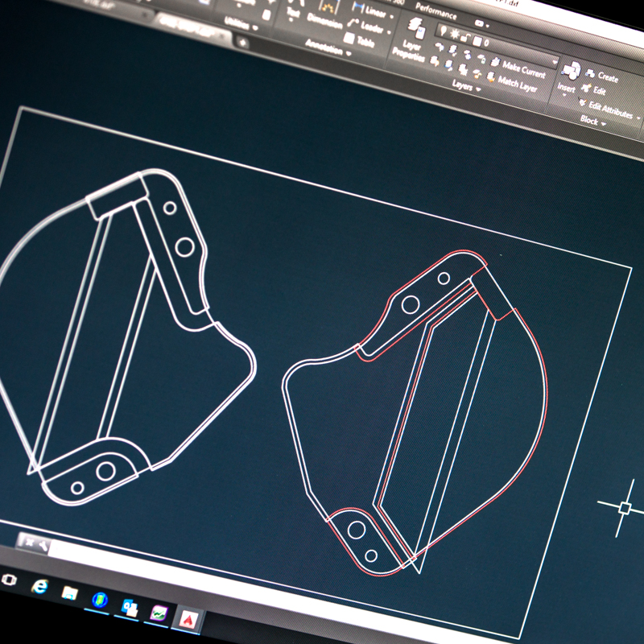
Task: Open the green chart taskbar app
Action: (159, 614)
